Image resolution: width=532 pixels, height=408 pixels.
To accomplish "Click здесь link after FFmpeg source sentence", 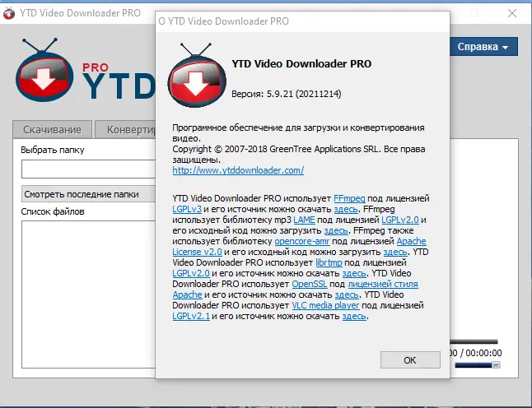I will pyautogui.click(x=346, y=209).
